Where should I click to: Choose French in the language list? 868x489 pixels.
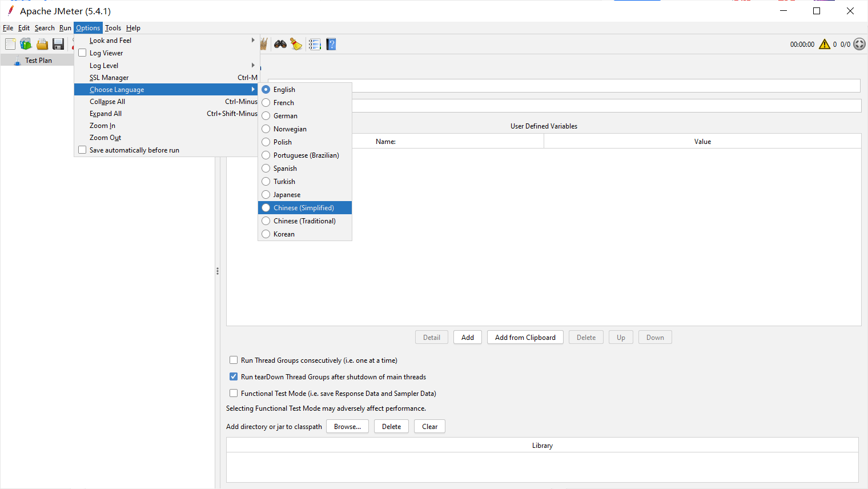coord(305,103)
